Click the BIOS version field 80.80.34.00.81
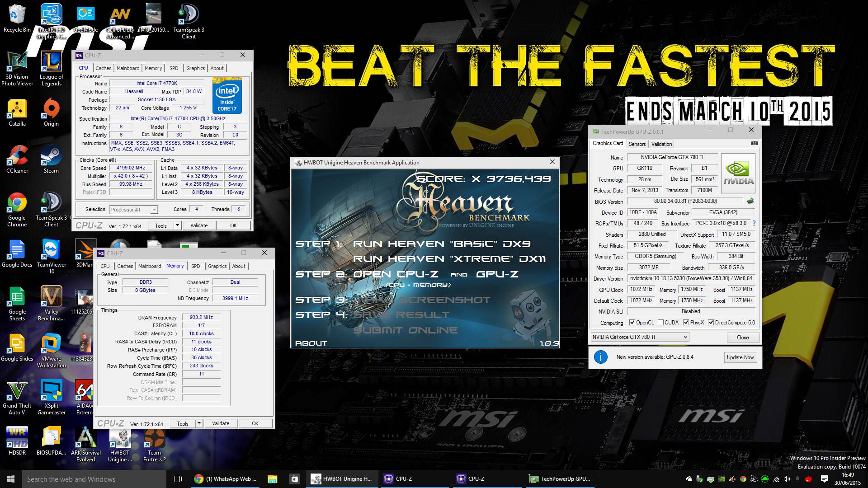868x488 pixels. tap(685, 201)
